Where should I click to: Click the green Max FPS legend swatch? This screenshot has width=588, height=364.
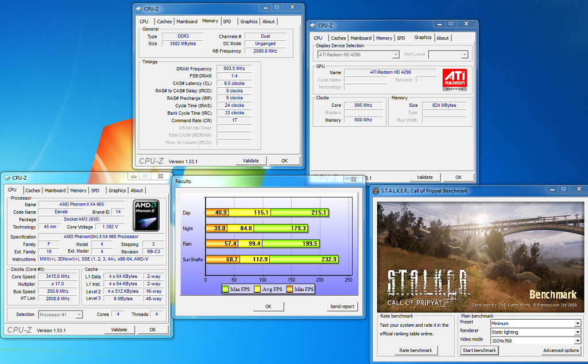pyautogui.click(x=226, y=289)
